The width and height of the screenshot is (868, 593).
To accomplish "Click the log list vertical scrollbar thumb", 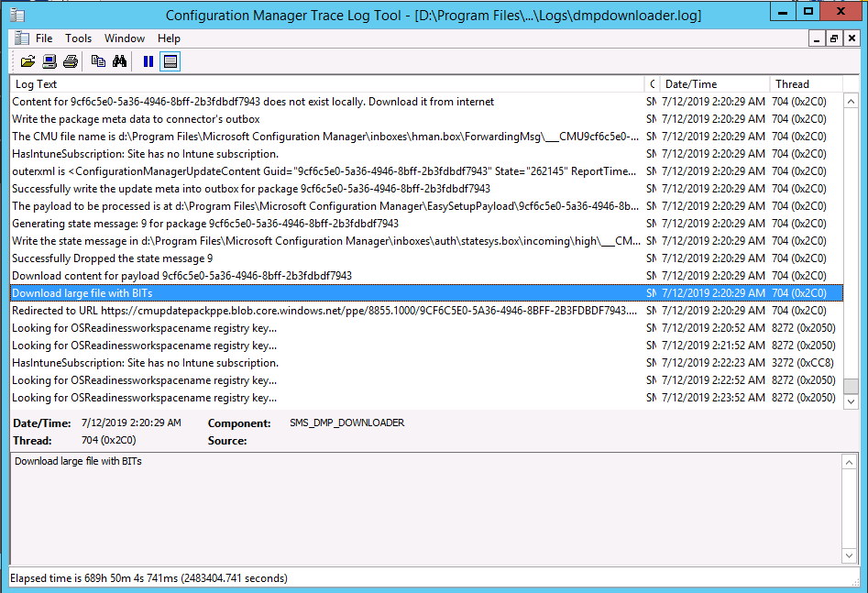I will pyautogui.click(x=851, y=385).
